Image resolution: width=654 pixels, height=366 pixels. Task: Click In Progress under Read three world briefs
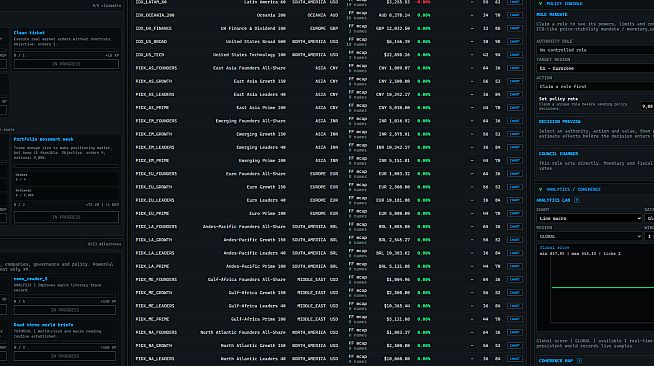coord(65,356)
